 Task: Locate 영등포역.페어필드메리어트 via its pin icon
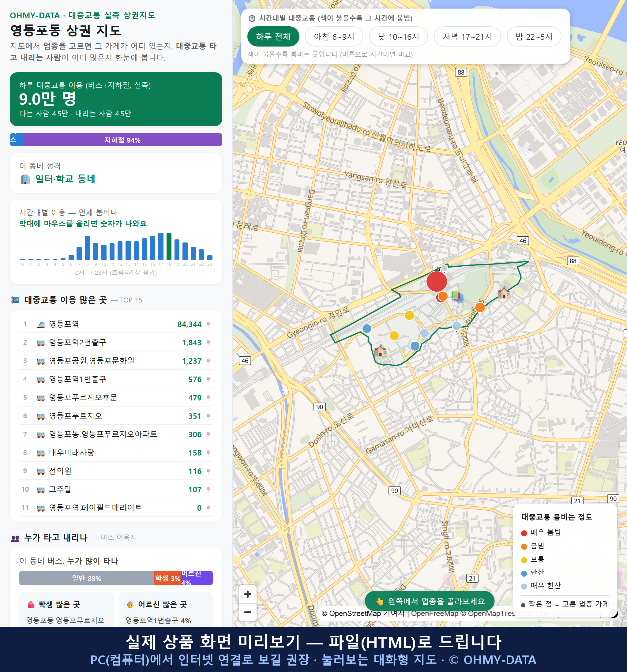[x=208, y=508]
